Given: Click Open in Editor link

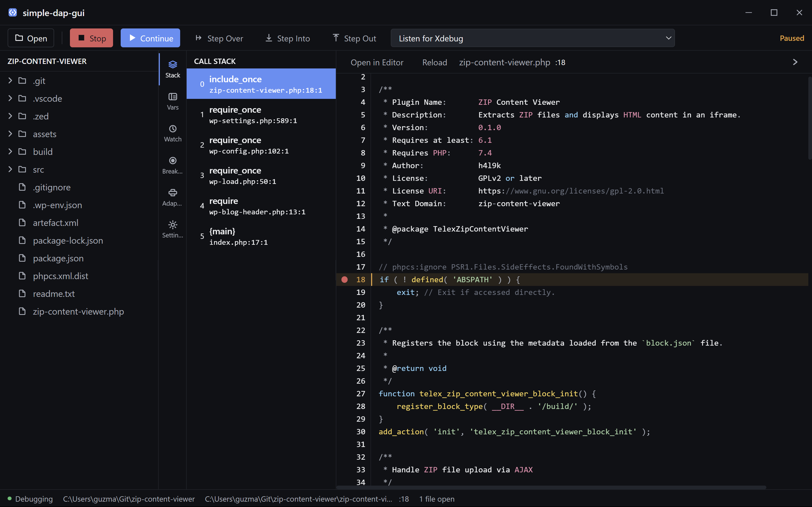Looking at the screenshot, I should 377,62.
